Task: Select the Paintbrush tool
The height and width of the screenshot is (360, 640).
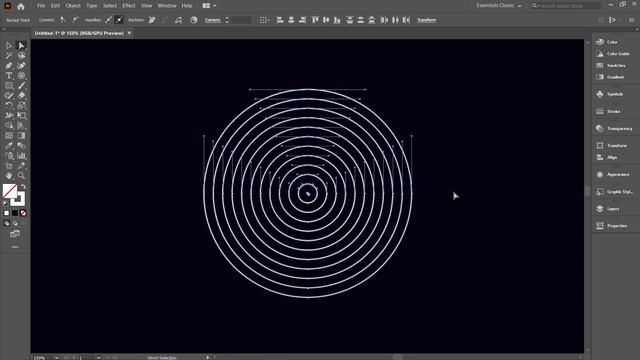Action: pyautogui.click(x=21, y=85)
